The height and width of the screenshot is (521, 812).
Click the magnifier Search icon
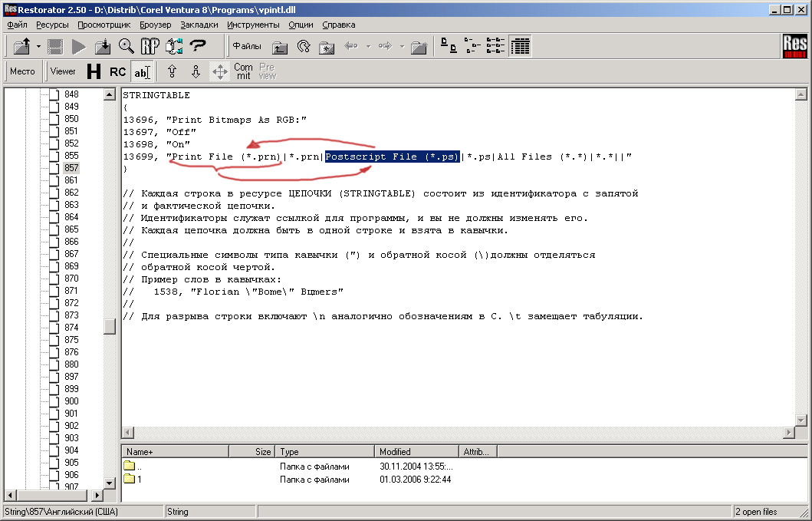click(x=126, y=46)
